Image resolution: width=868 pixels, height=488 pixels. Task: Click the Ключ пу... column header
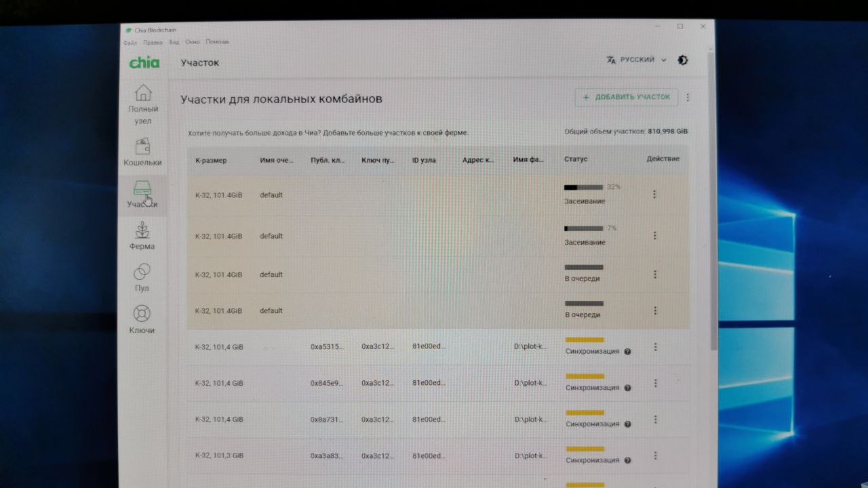point(378,160)
